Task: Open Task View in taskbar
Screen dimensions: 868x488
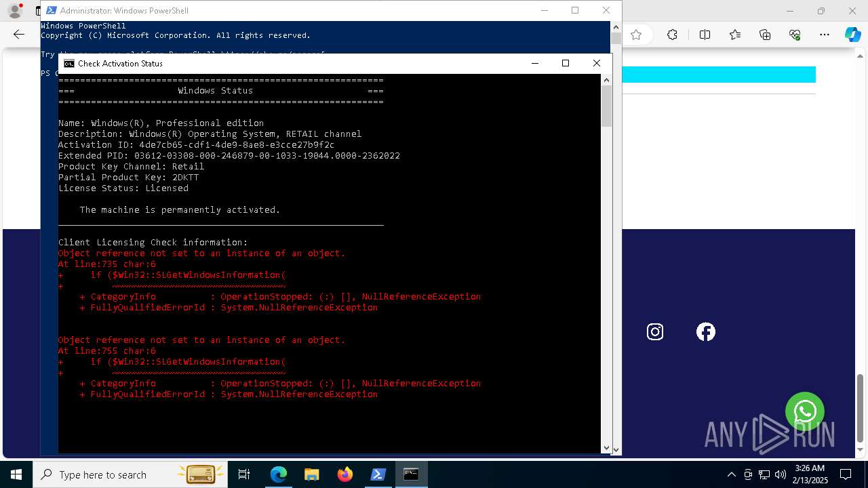Action: 244,474
